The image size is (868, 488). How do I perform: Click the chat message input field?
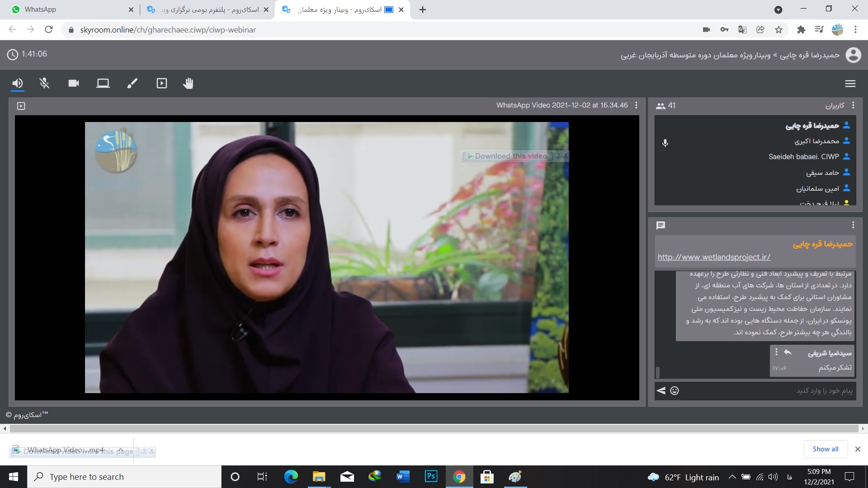[x=767, y=390]
